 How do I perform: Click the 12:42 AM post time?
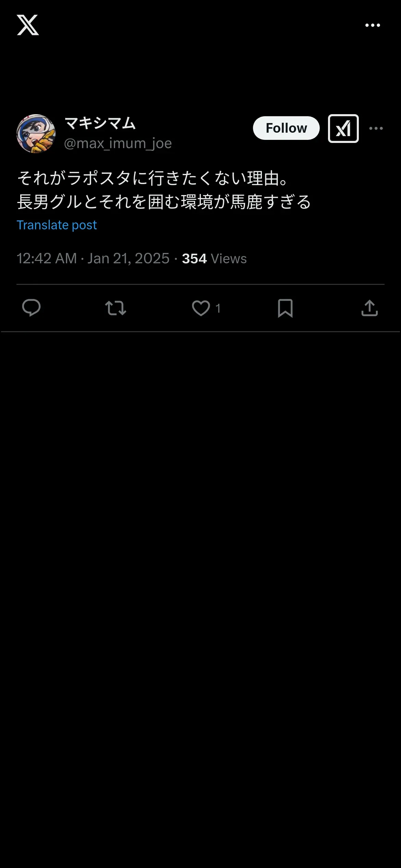click(47, 258)
